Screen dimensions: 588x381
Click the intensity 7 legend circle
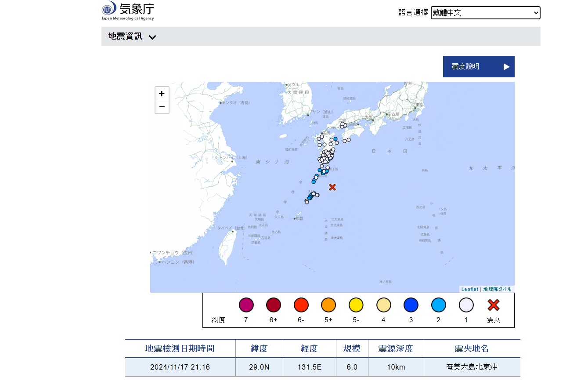click(x=246, y=305)
